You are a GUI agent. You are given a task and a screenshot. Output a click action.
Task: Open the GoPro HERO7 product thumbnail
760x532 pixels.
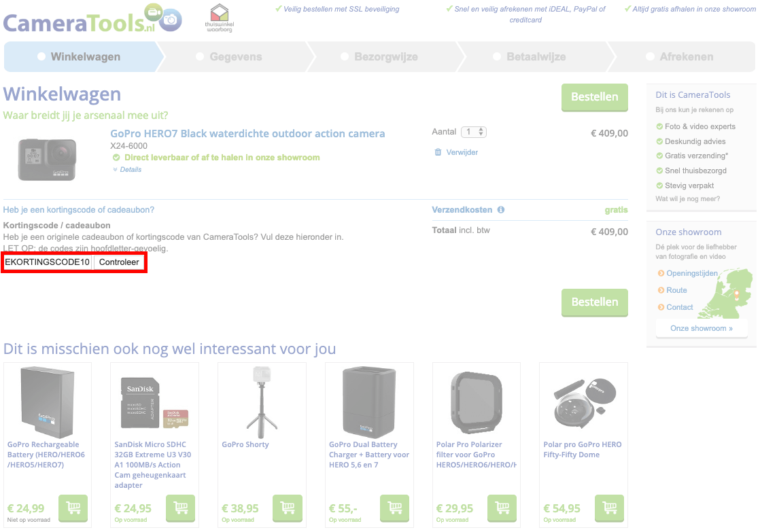coord(47,160)
